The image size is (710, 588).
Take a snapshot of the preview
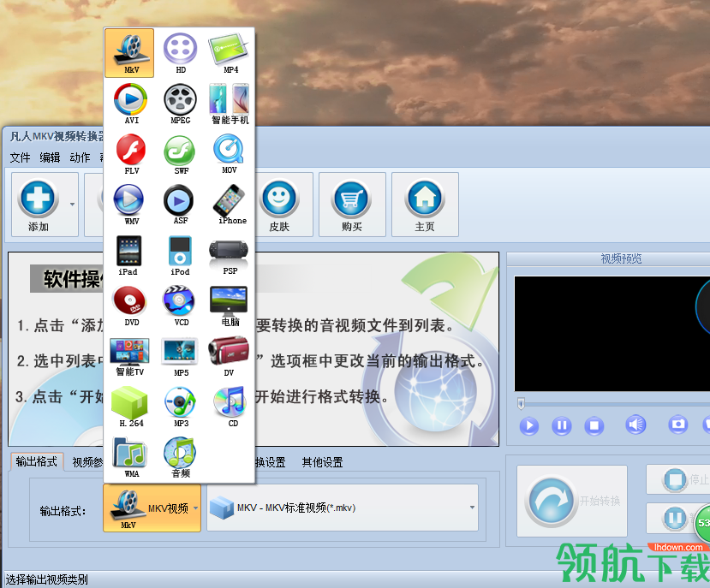coord(677,425)
